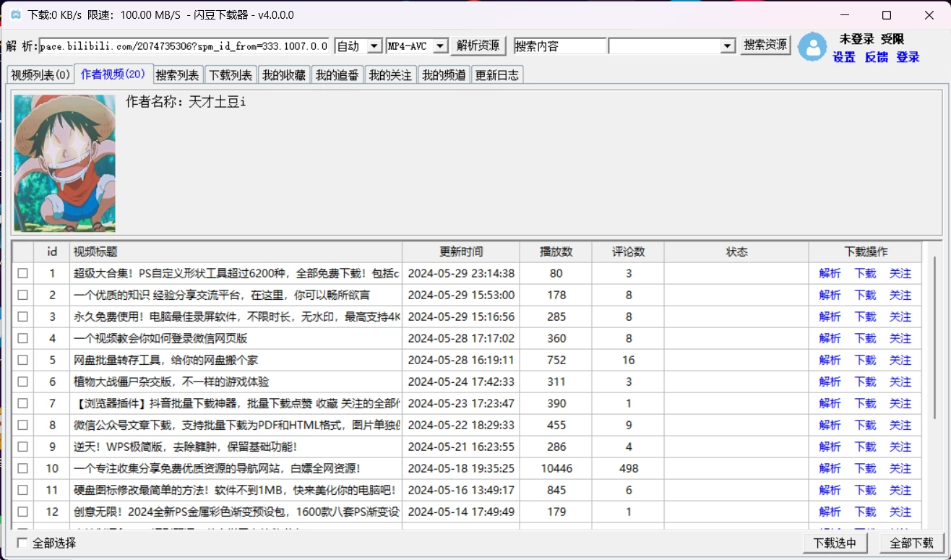The image size is (951, 560).
Task: Click the app icon in title bar
Action: pyautogui.click(x=15, y=14)
